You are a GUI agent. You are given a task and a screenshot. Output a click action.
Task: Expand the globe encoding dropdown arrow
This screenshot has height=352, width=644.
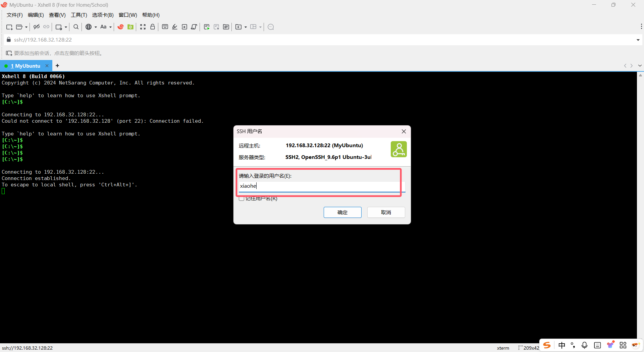pyautogui.click(x=96, y=27)
